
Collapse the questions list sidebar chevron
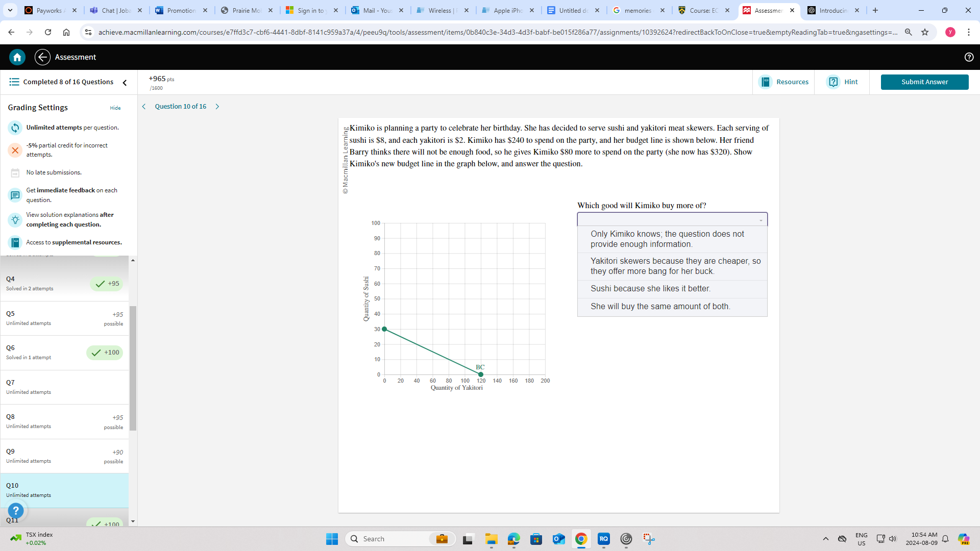(x=125, y=83)
